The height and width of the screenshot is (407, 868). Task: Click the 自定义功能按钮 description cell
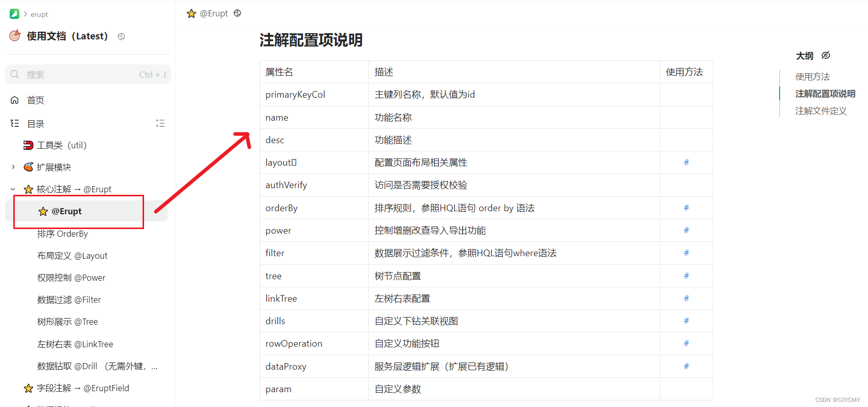point(514,344)
